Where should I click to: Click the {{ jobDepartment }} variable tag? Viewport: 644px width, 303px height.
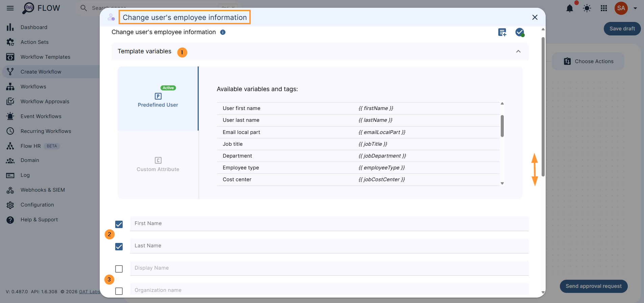(x=382, y=156)
